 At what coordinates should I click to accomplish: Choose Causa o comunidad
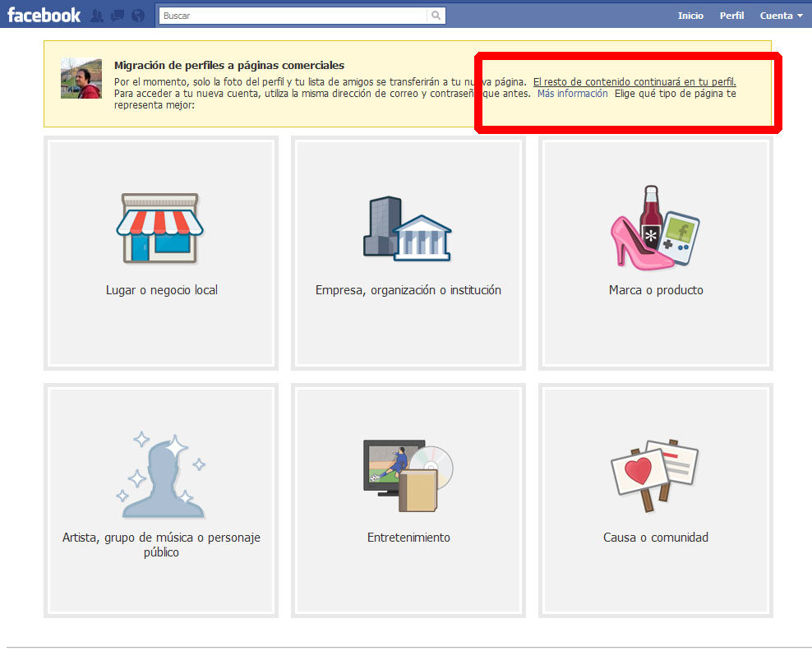(656, 538)
